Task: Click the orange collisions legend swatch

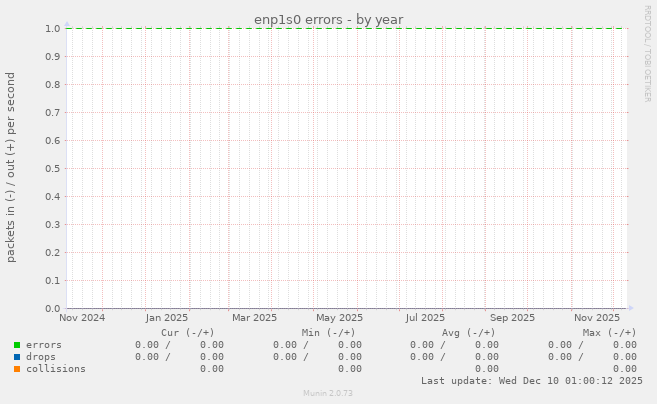Action: (17, 369)
